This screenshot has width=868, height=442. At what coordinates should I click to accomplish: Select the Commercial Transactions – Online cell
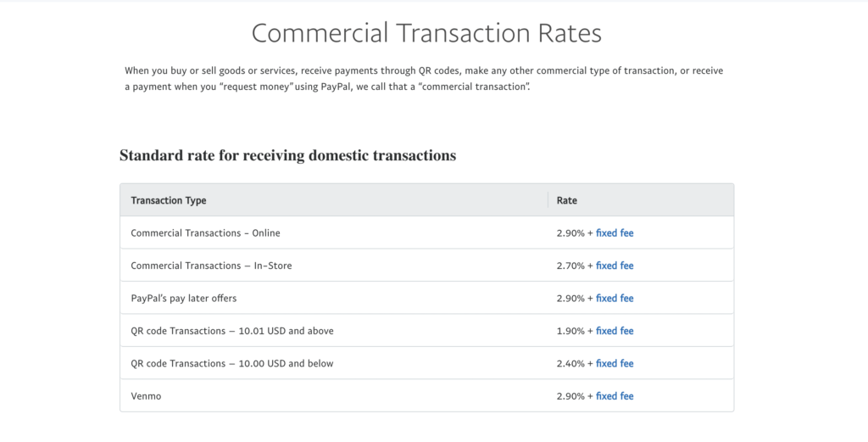pos(205,232)
